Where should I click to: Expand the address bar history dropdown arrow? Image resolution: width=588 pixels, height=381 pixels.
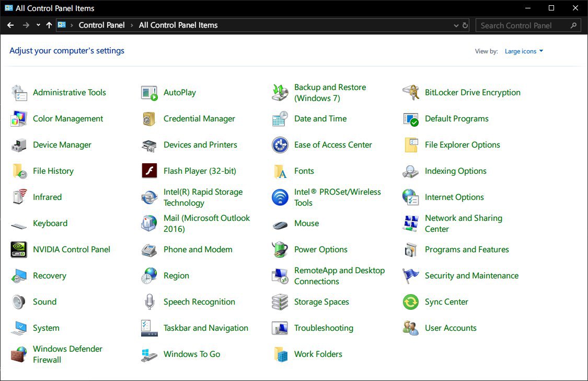pos(456,26)
